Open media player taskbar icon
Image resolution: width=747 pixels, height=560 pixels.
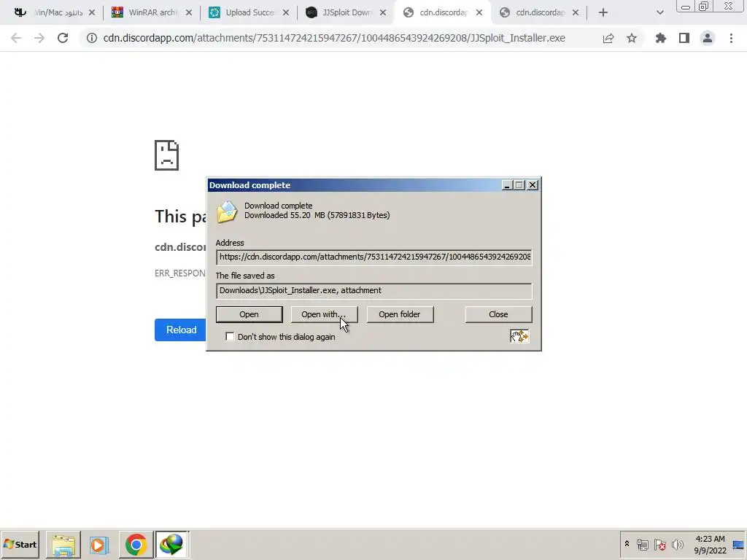click(x=99, y=545)
